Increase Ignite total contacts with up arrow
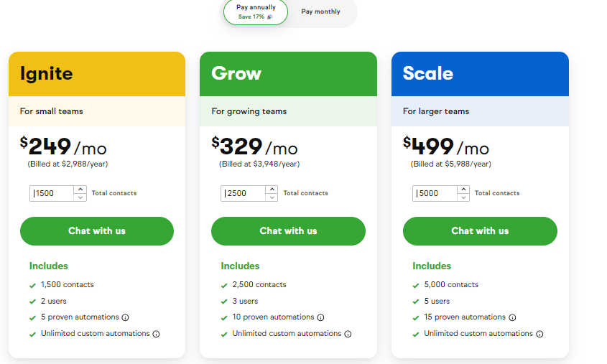The image size is (607, 364). (x=80, y=190)
